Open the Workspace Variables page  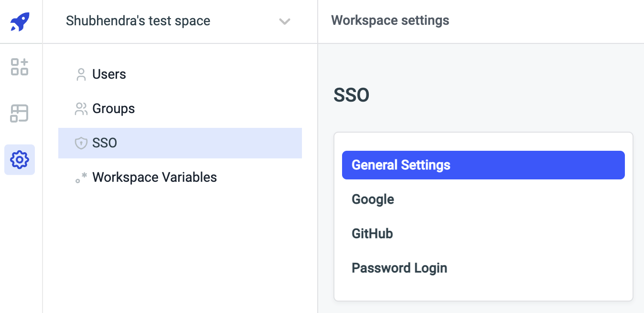coord(154,177)
